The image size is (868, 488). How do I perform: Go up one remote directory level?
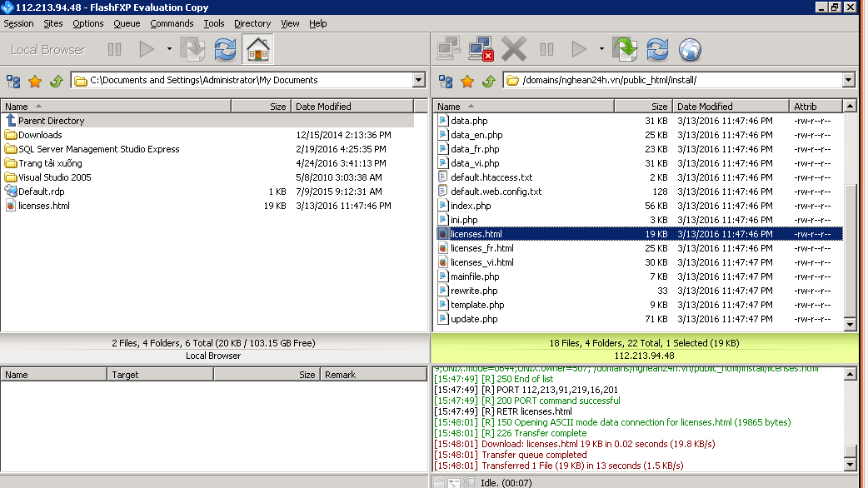coord(489,82)
